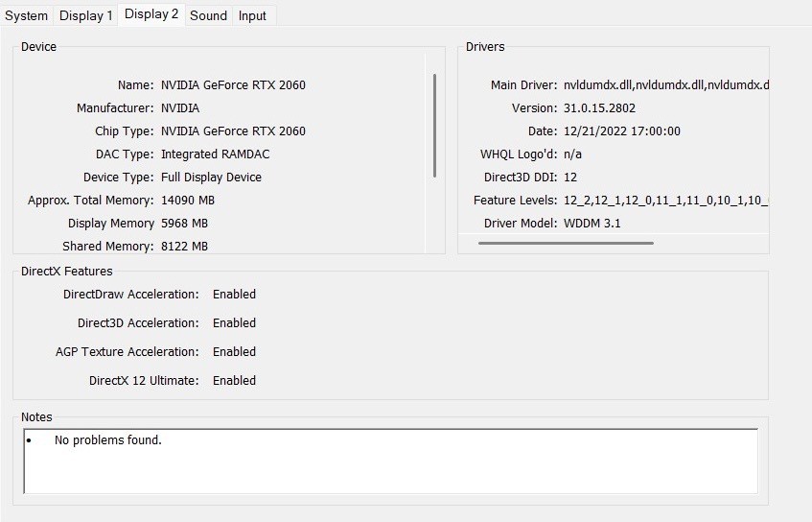Select the Display 2 tab
Viewport: 812px width, 522px height.
(151, 14)
